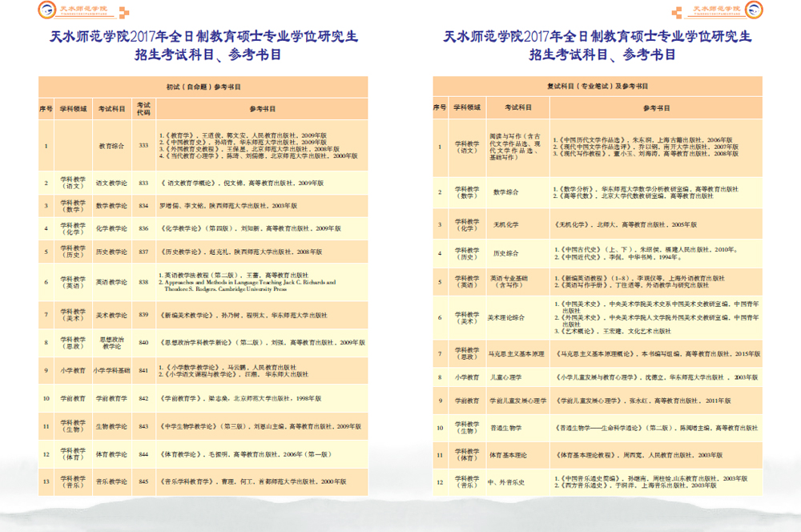Click the 《体育基本理论教程》 reference entry
Image resolution: width=801 pixels, height=532 pixels.
coord(638,455)
